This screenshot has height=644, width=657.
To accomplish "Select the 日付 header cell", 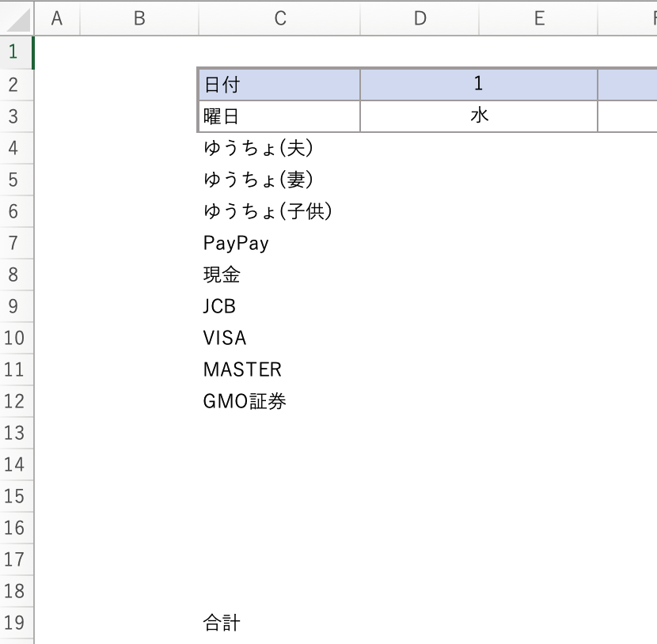I will tap(279, 85).
